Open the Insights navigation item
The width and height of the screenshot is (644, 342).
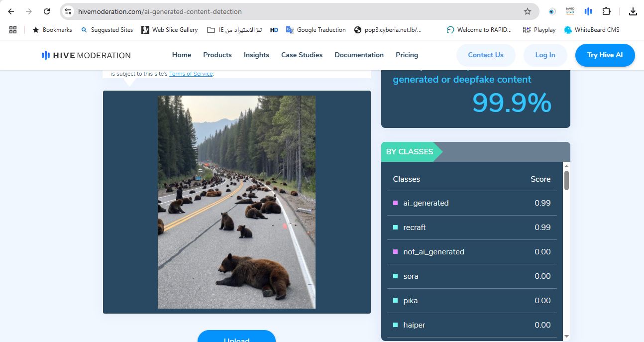point(256,55)
